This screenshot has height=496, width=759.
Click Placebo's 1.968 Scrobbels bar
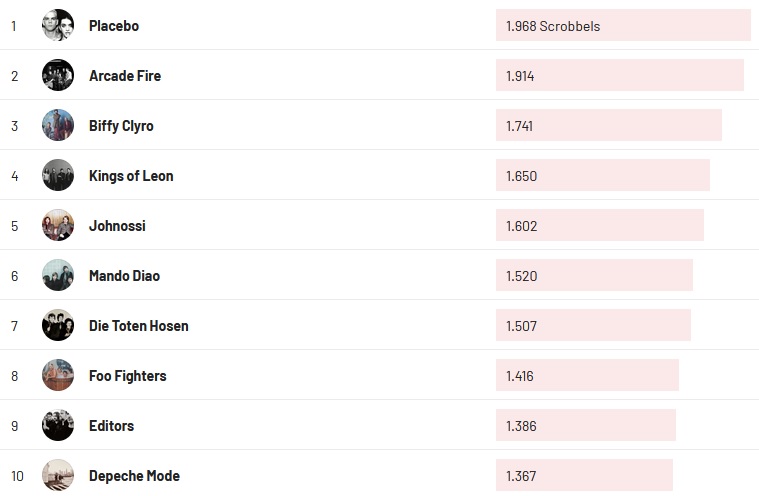622,26
